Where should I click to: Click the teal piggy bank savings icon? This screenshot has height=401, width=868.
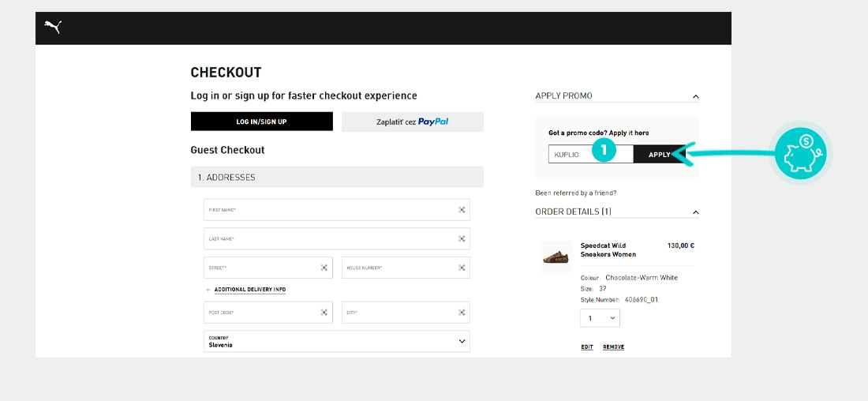point(799,154)
